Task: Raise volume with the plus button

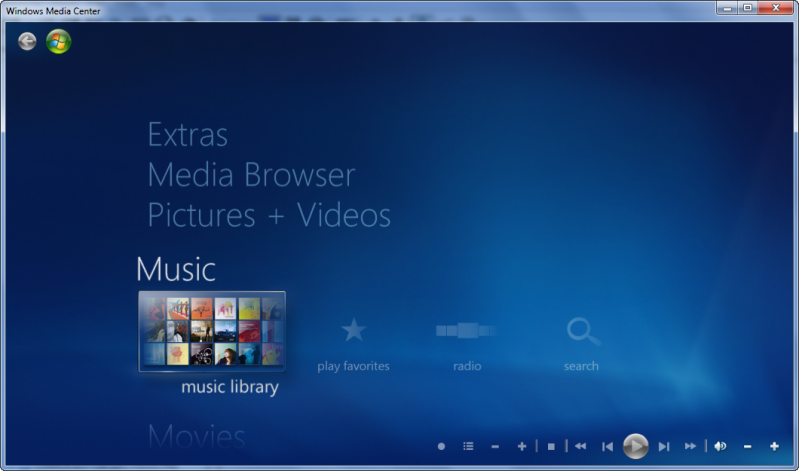Action: tap(775, 447)
